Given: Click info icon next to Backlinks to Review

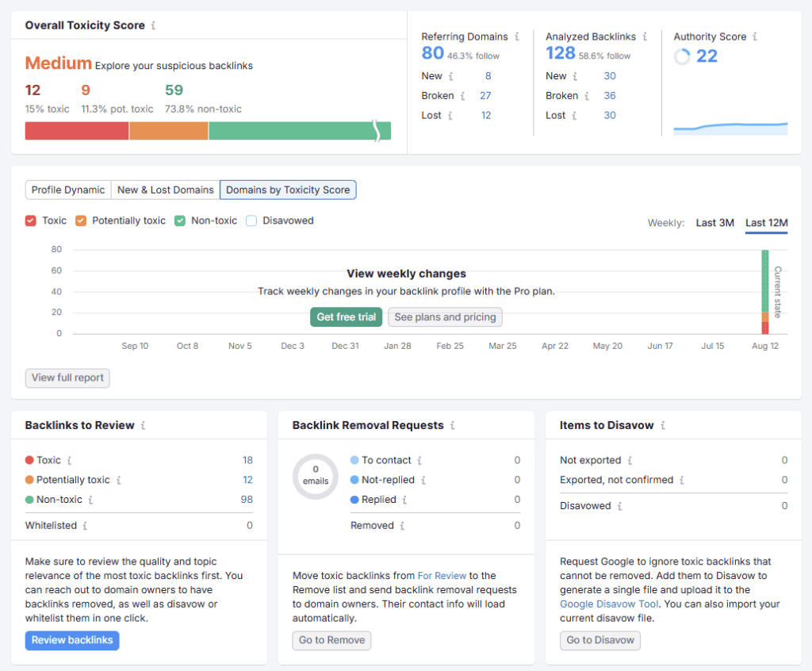Looking at the screenshot, I should (x=144, y=425).
